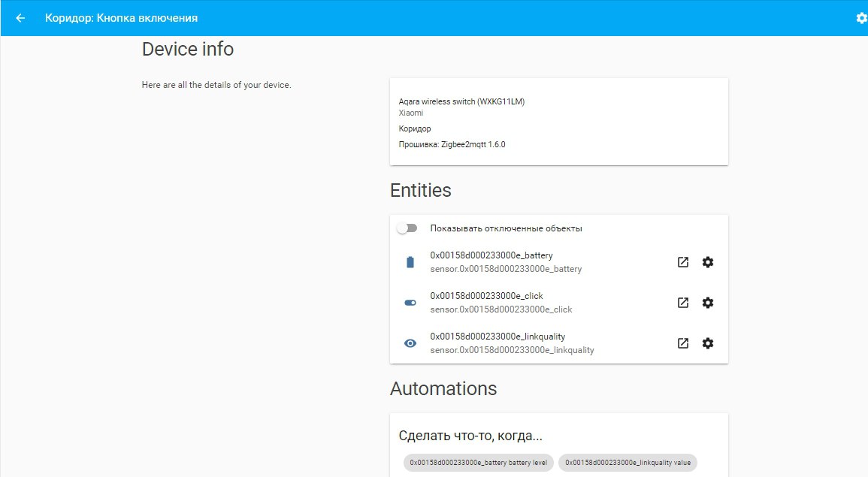Open linkquality entity more-info popup icon
This screenshot has height=477, width=868.
pos(682,343)
